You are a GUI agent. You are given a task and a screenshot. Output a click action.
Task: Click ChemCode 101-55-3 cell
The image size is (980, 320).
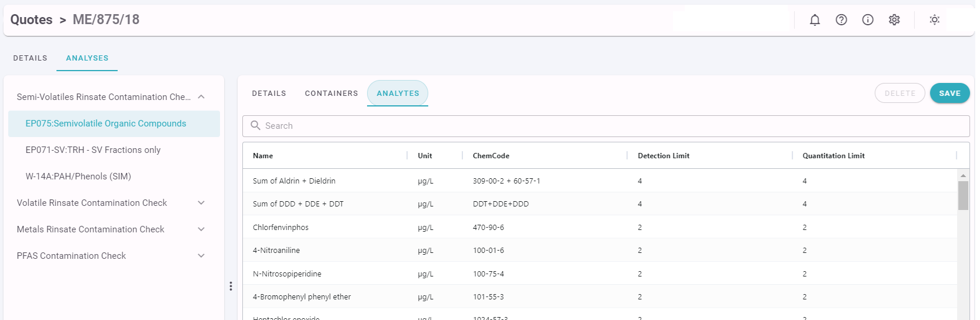[488, 297]
